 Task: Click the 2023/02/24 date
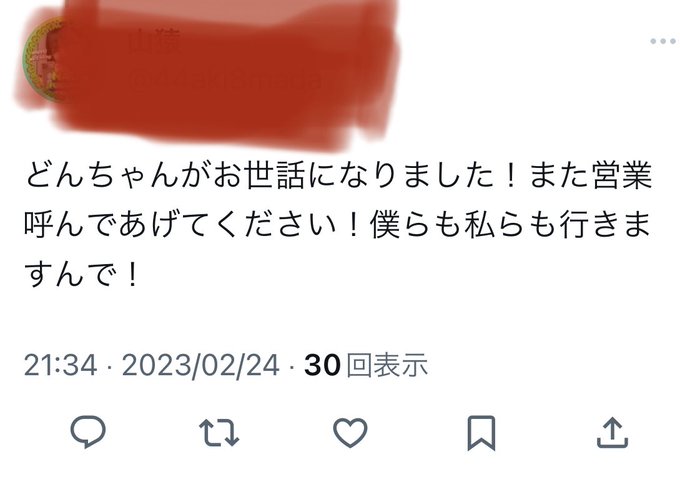tap(200, 365)
